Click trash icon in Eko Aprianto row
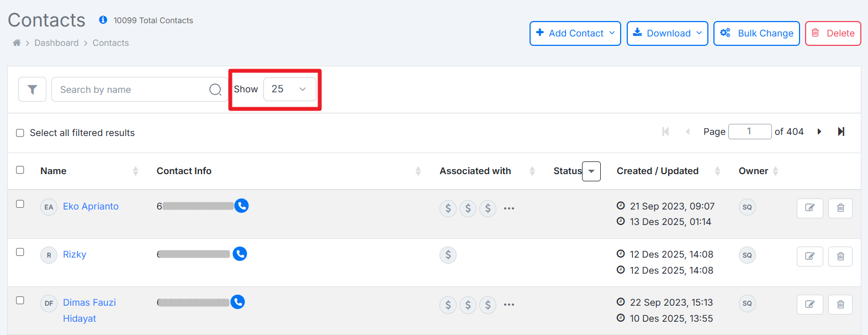This screenshot has height=335, width=868. tap(840, 208)
